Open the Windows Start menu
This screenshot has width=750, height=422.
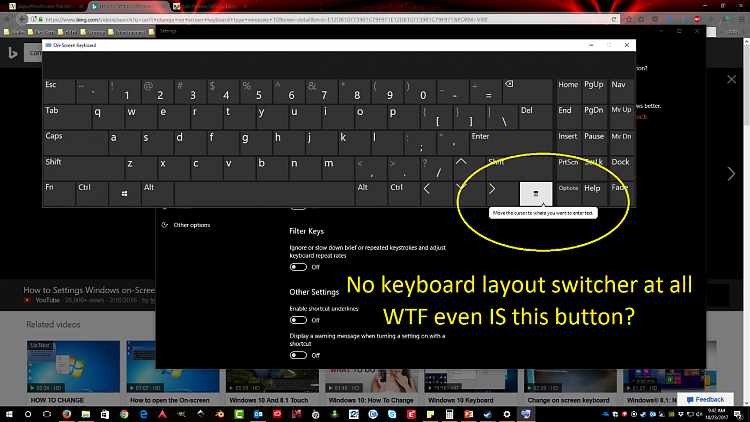click(9, 414)
